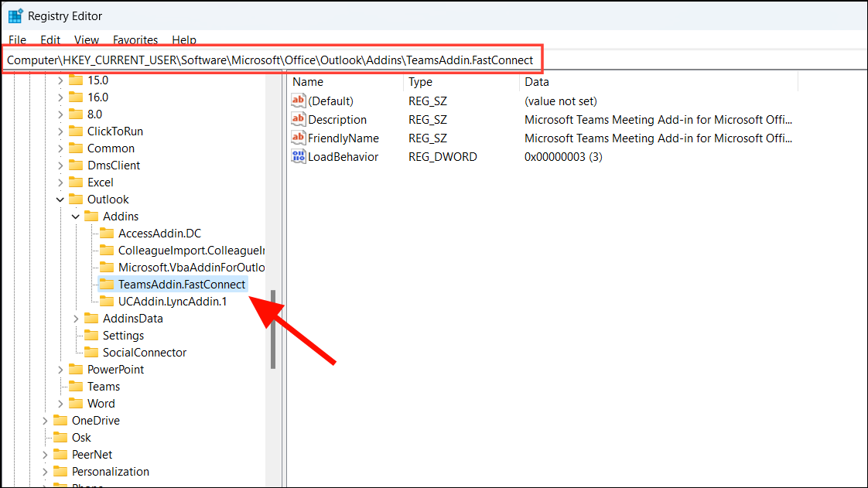The width and height of the screenshot is (868, 488).
Task: Click the REG_DWORD icon next to LoadBehavior
Action: click(x=299, y=156)
